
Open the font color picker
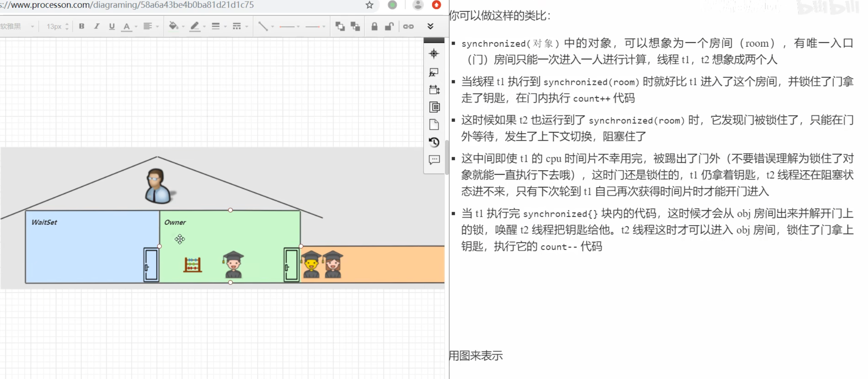pos(127,26)
